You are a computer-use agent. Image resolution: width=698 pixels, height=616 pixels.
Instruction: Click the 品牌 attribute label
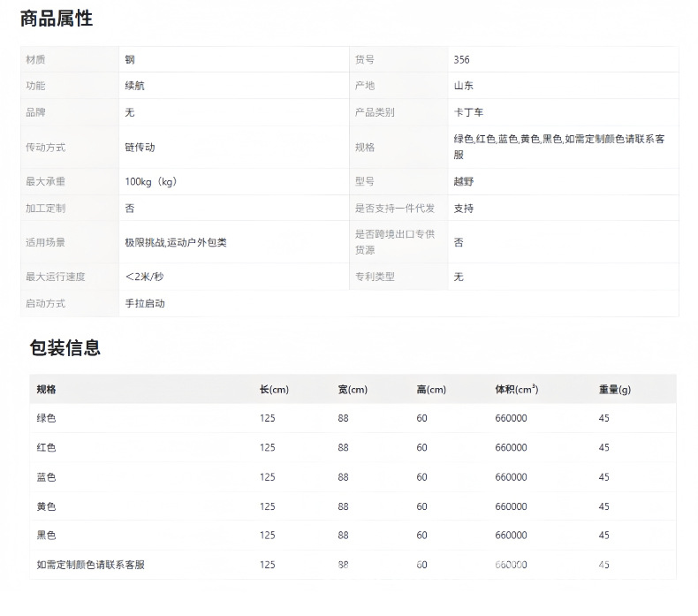coord(35,112)
